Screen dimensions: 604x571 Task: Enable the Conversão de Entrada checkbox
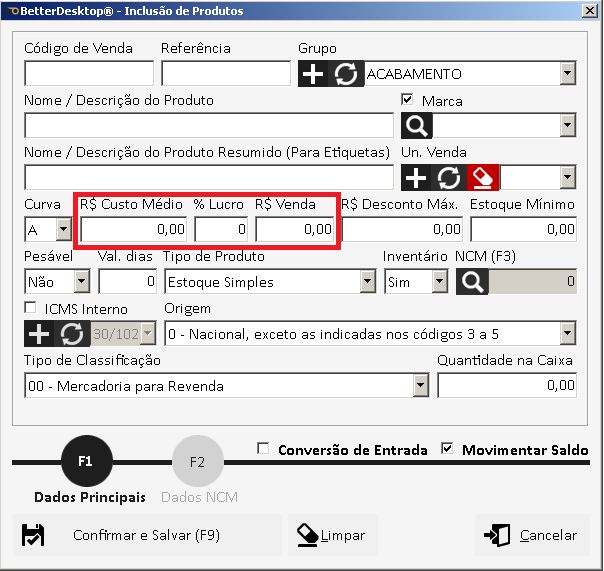pyautogui.click(x=263, y=449)
